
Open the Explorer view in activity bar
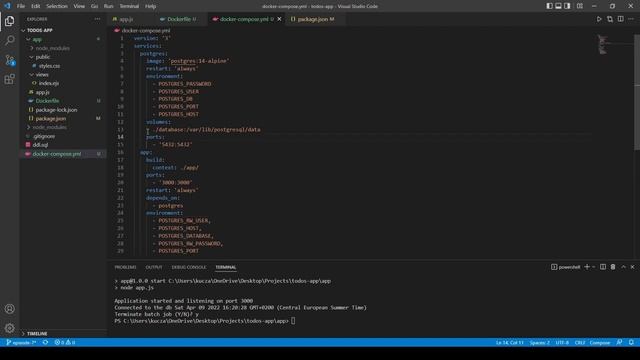tap(9, 21)
